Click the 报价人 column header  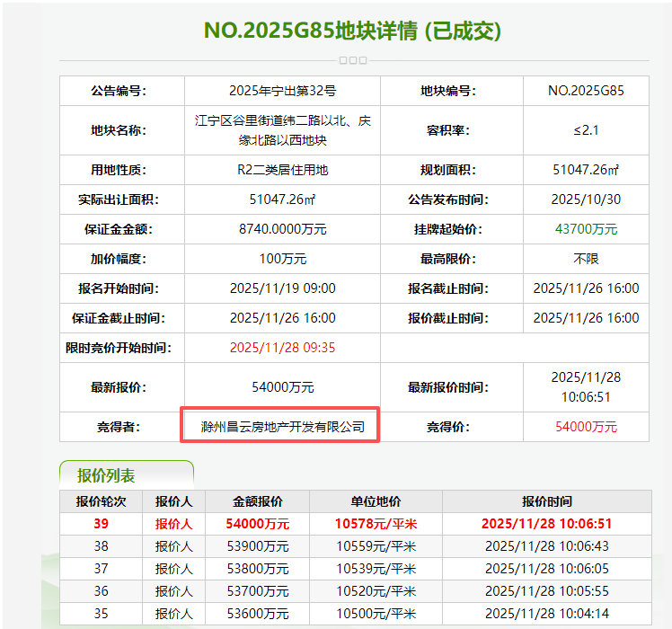[x=173, y=501]
